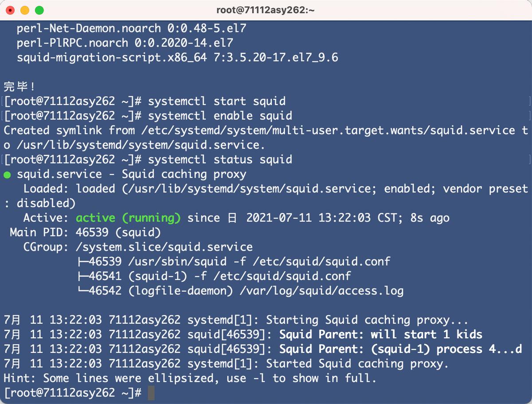Viewport: 532px width, 404px height.
Task: Click the "(squid-1)" process entry
Action: tap(157, 276)
